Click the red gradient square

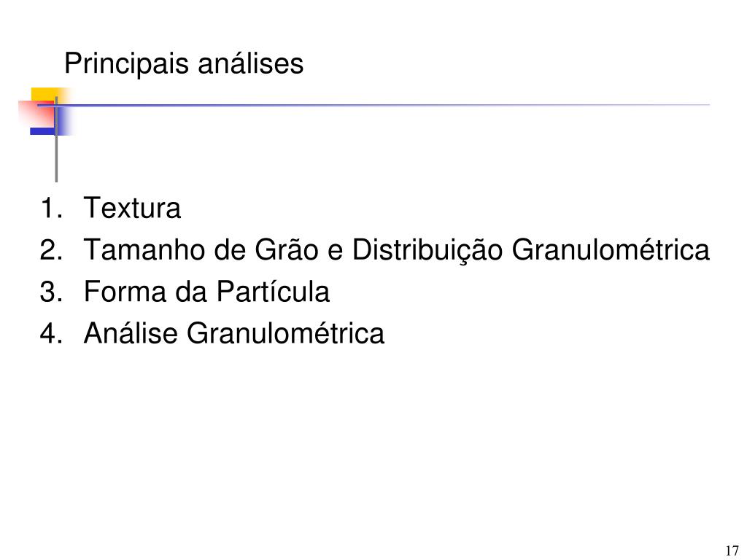(x=36, y=114)
